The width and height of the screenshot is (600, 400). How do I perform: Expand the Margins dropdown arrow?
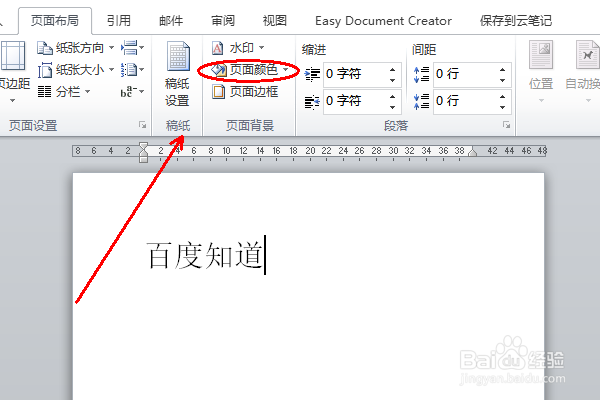click(13, 101)
